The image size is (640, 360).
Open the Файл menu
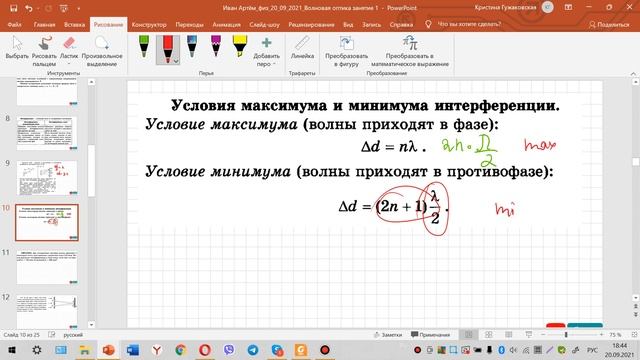tap(14, 24)
